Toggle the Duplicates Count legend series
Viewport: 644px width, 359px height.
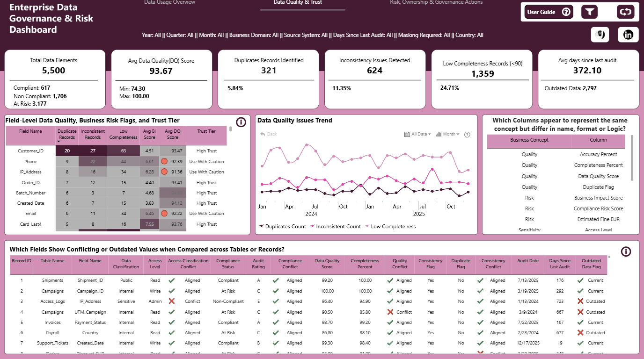tap(282, 226)
